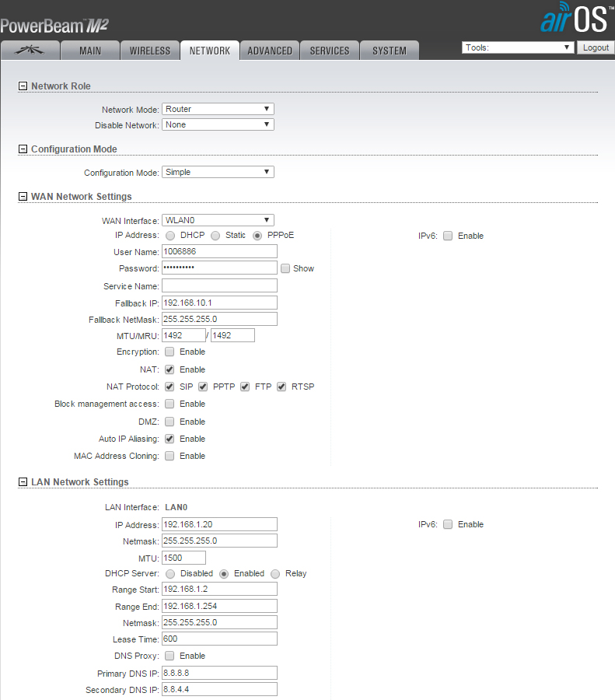Set DHCP Server to Enabled

[x=224, y=574]
